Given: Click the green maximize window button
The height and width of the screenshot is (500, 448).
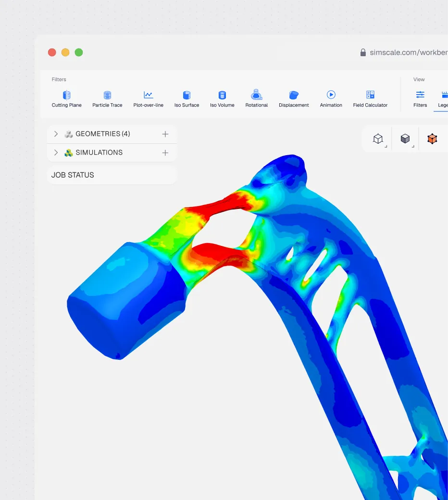Looking at the screenshot, I should [79, 52].
